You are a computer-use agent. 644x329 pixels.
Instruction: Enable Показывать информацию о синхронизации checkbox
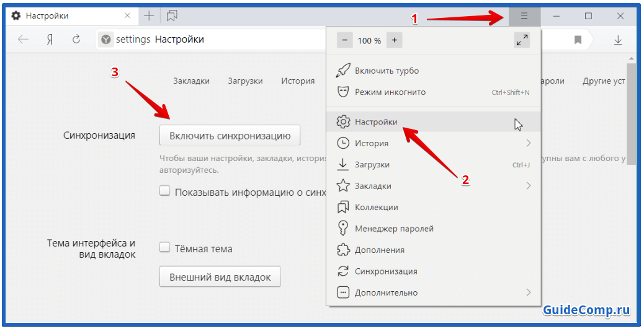[x=164, y=191]
